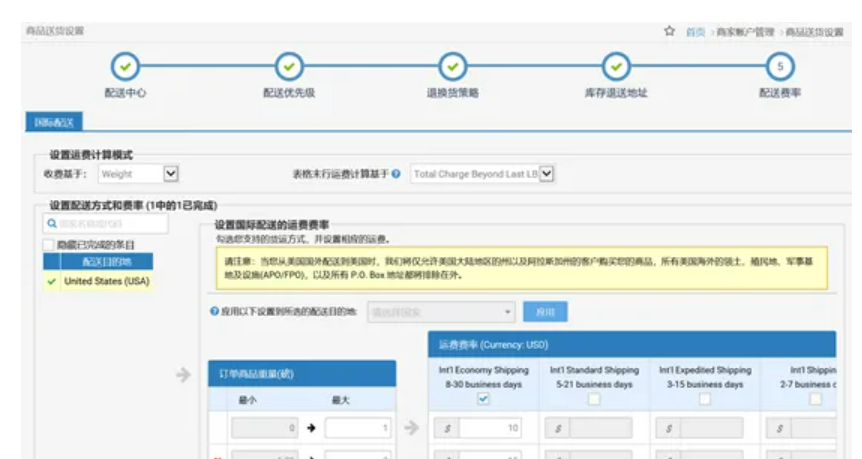This screenshot has width=862, height=459.
Task: Click Int'l Standard Shipping rate field first row
Action: click(600, 428)
